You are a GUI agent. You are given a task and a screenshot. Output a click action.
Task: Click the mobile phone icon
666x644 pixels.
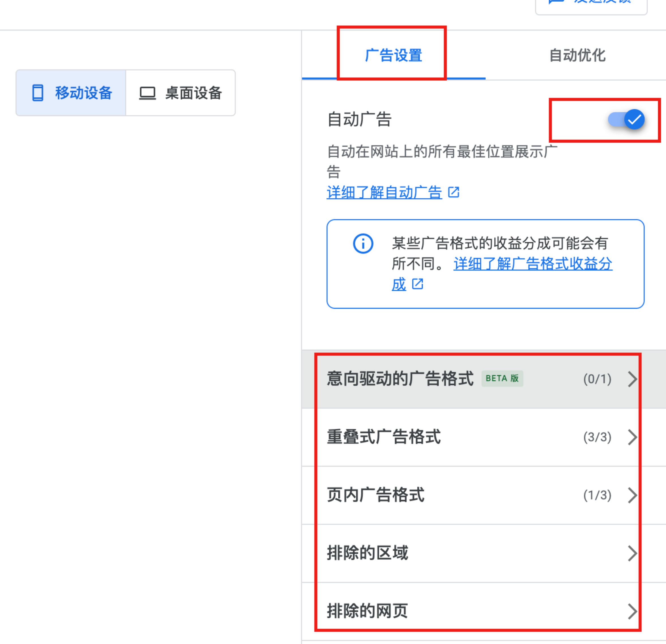(38, 93)
